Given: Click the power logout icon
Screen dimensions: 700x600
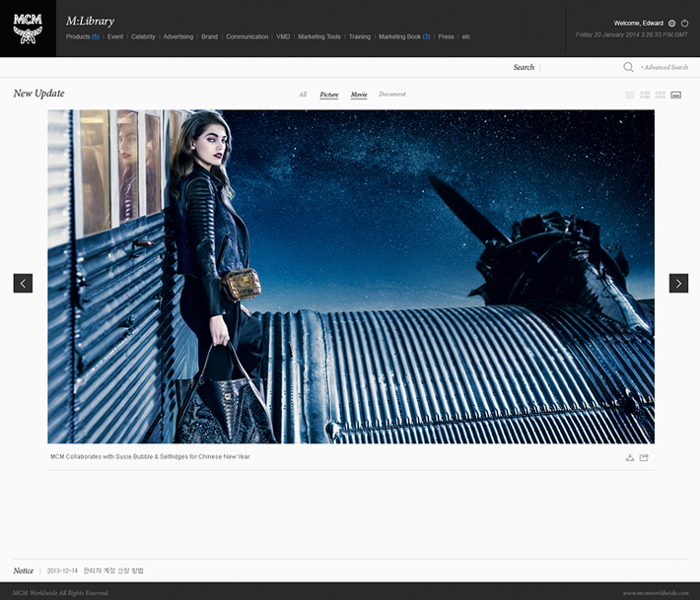Looking at the screenshot, I should [x=685, y=23].
